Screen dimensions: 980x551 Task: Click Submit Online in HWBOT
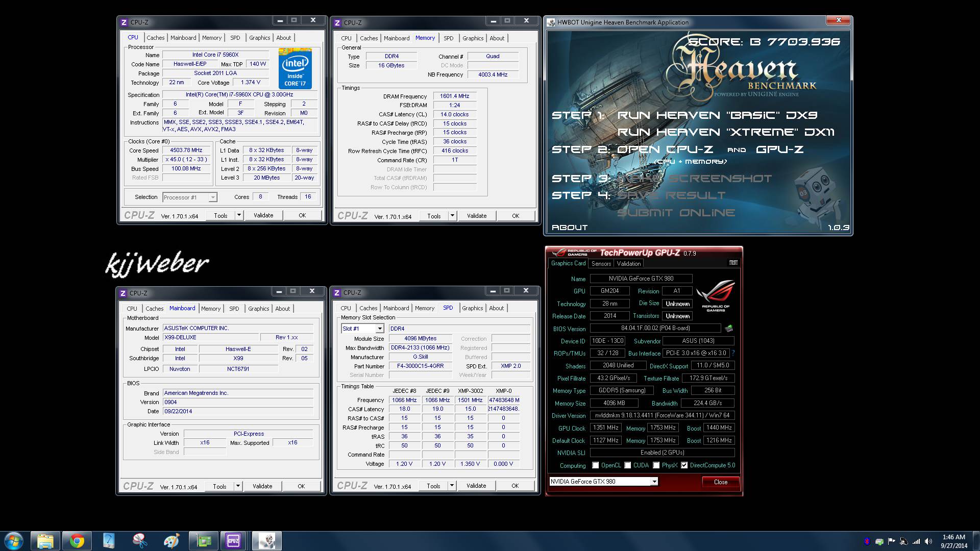tap(676, 213)
